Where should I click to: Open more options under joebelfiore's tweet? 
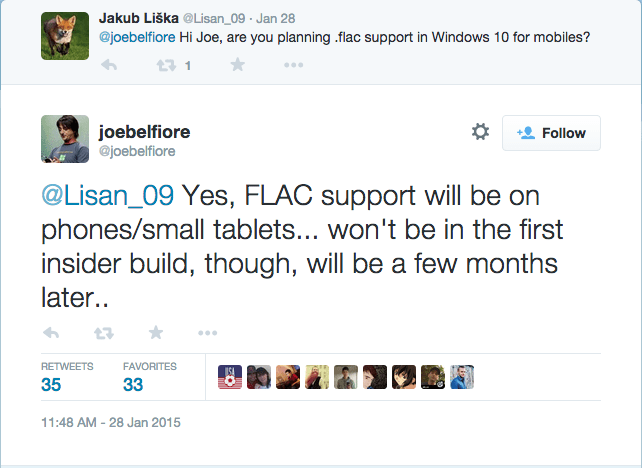point(208,333)
